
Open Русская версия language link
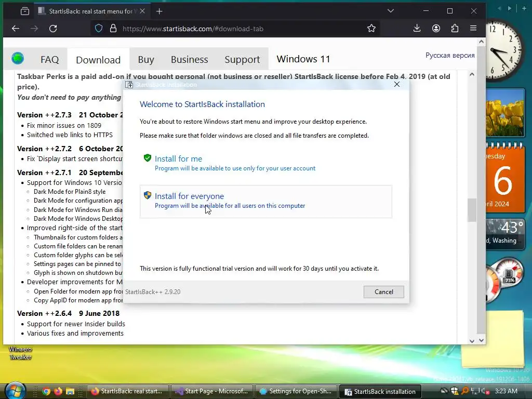(450, 55)
